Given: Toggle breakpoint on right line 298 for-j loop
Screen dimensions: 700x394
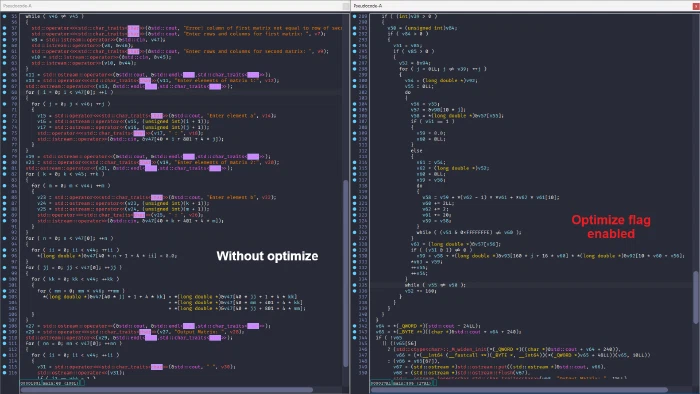Looking at the screenshot, I should [x=354, y=69].
